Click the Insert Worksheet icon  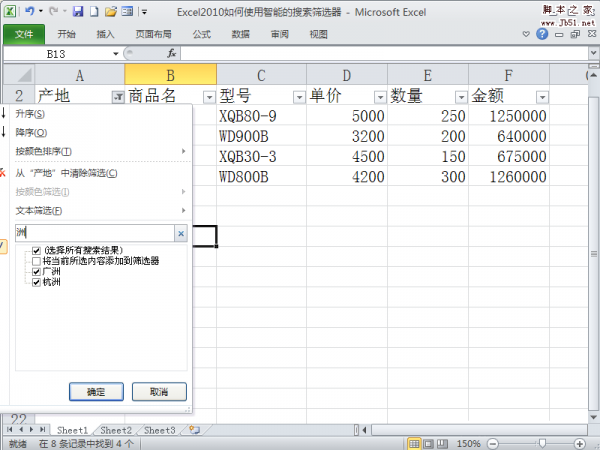195,430
